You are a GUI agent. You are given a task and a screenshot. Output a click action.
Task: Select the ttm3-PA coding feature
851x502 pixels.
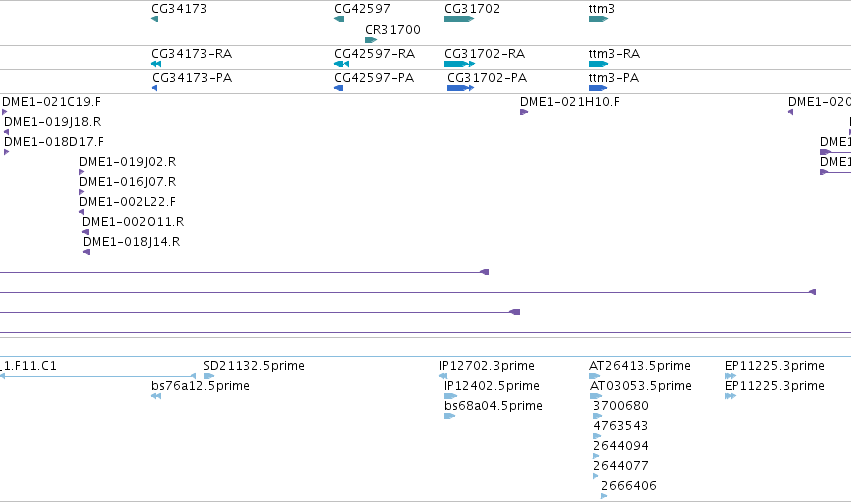[x=598, y=88]
